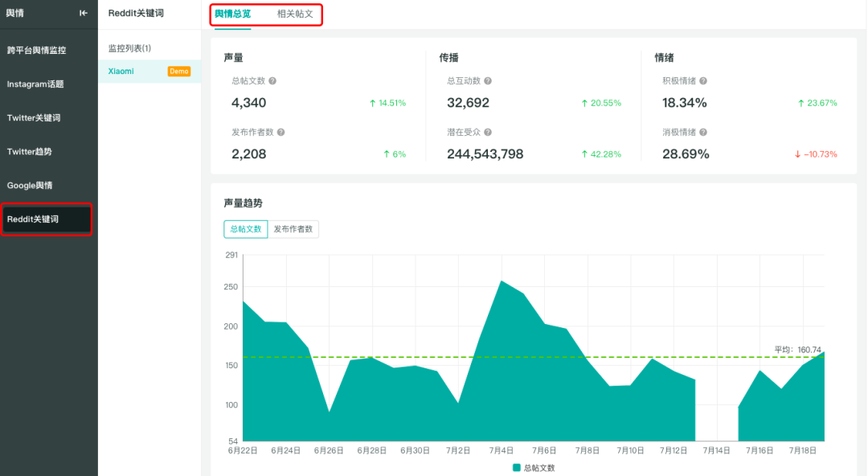
Task: Open Instagram话题 in sidebar
Action: 35,84
